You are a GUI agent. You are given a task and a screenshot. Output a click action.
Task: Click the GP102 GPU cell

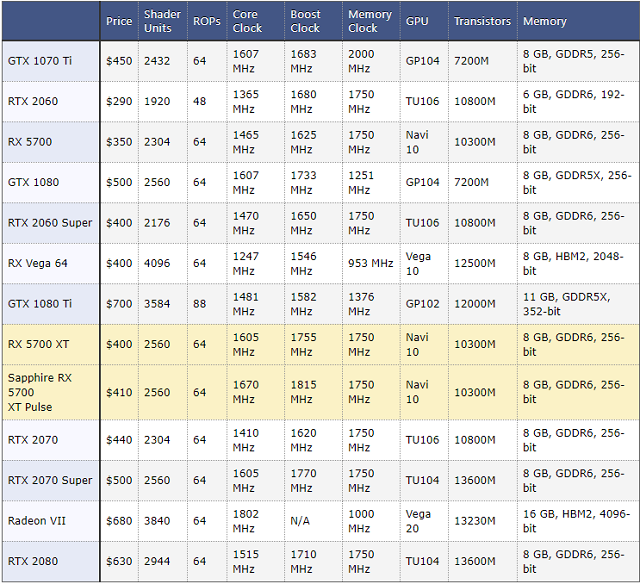(422, 304)
